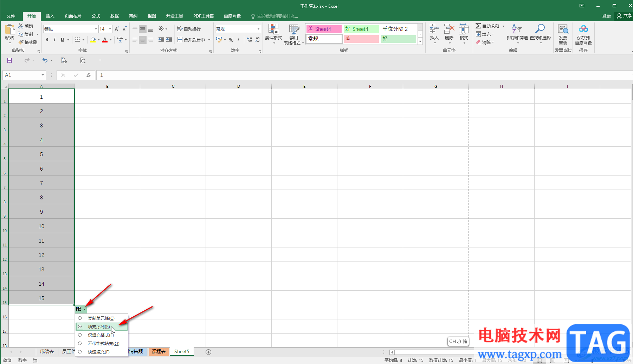Click the Share (共享) button

click(624, 16)
